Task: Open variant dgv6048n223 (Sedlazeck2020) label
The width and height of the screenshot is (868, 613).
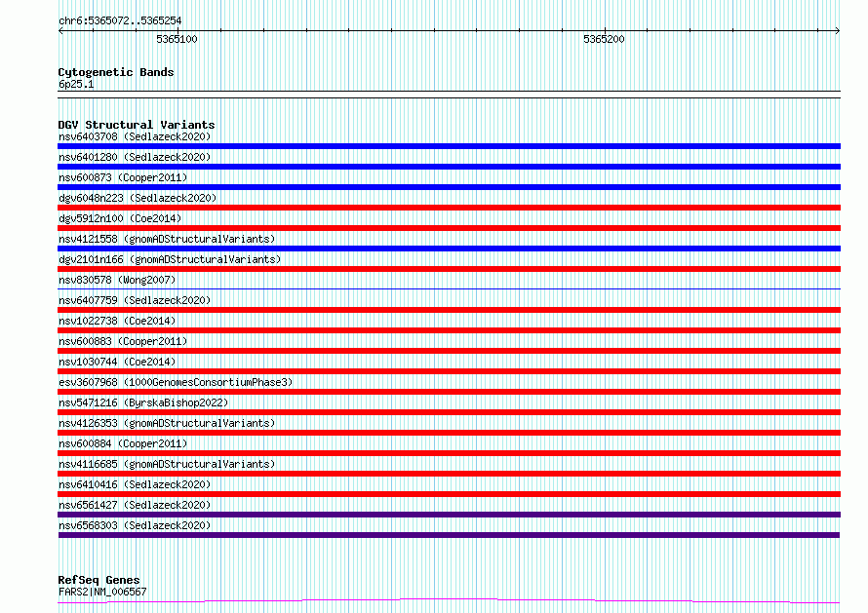Action: [138, 198]
